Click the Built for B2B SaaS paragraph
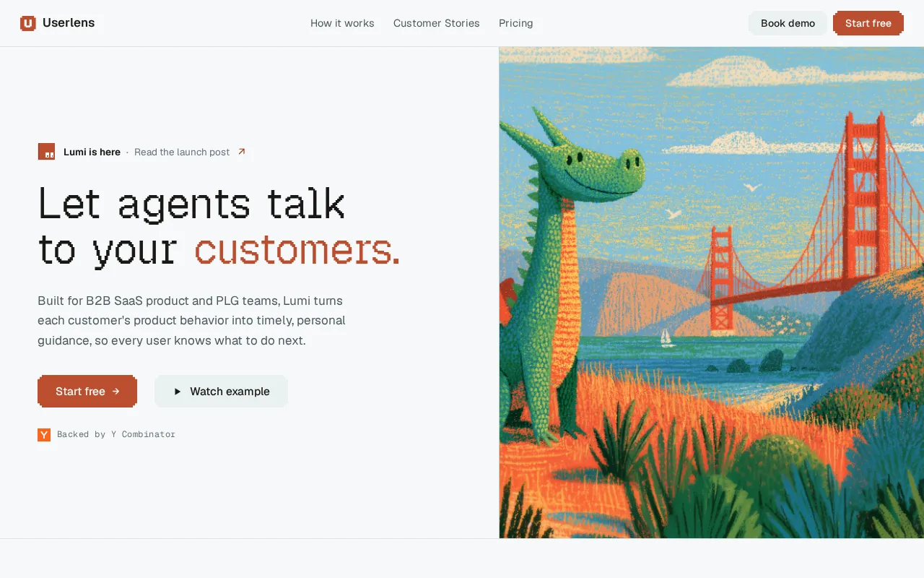Screen dimensions: 924x578 pyautogui.click(x=192, y=320)
